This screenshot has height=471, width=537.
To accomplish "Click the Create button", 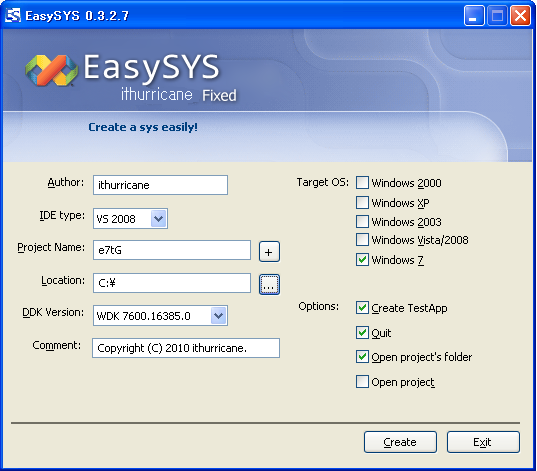I will (x=400, y=442).
